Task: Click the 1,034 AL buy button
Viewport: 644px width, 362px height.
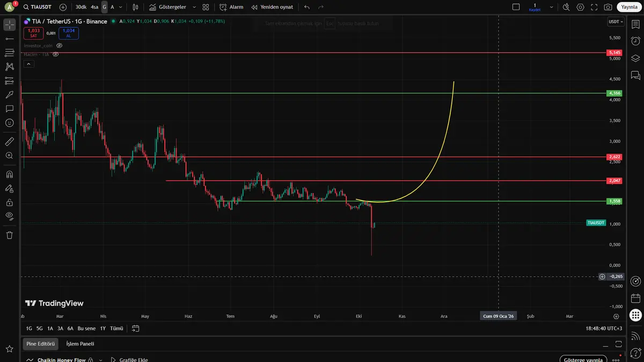Action: point(69,33)
